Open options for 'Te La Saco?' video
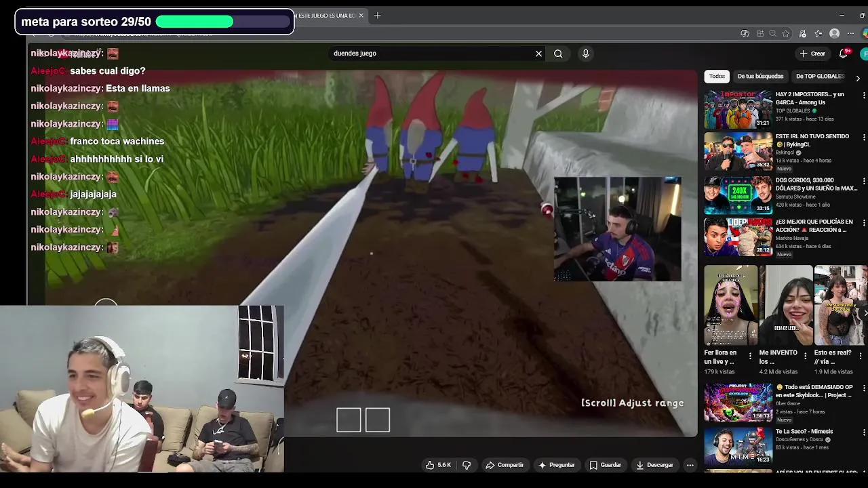The image size is (868, 488). click(x=864, y=432)
